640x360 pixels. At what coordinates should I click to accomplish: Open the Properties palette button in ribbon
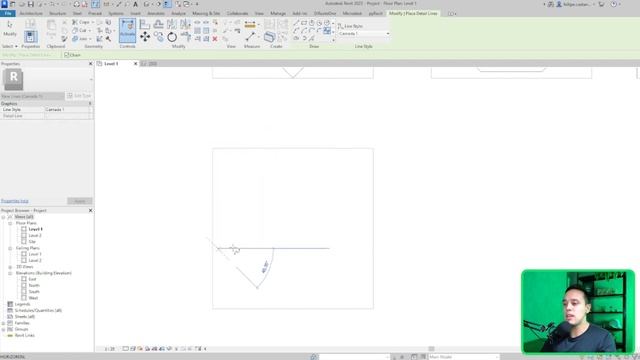pos(30,37)
